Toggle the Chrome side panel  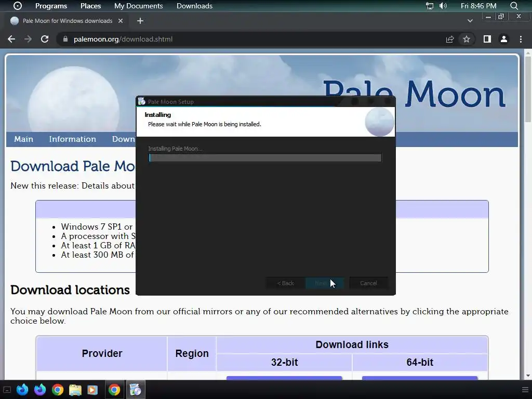[x=487, y=39]
